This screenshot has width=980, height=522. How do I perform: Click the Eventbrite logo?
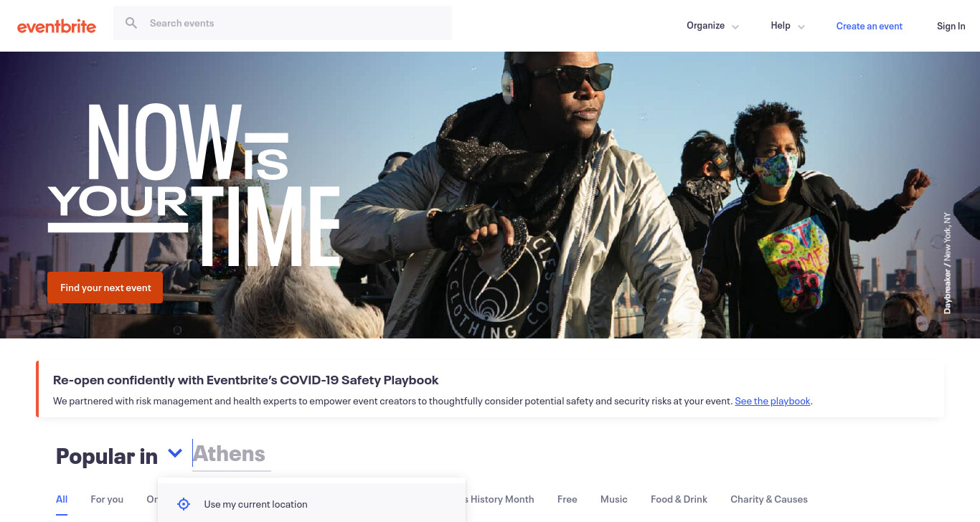57,27
